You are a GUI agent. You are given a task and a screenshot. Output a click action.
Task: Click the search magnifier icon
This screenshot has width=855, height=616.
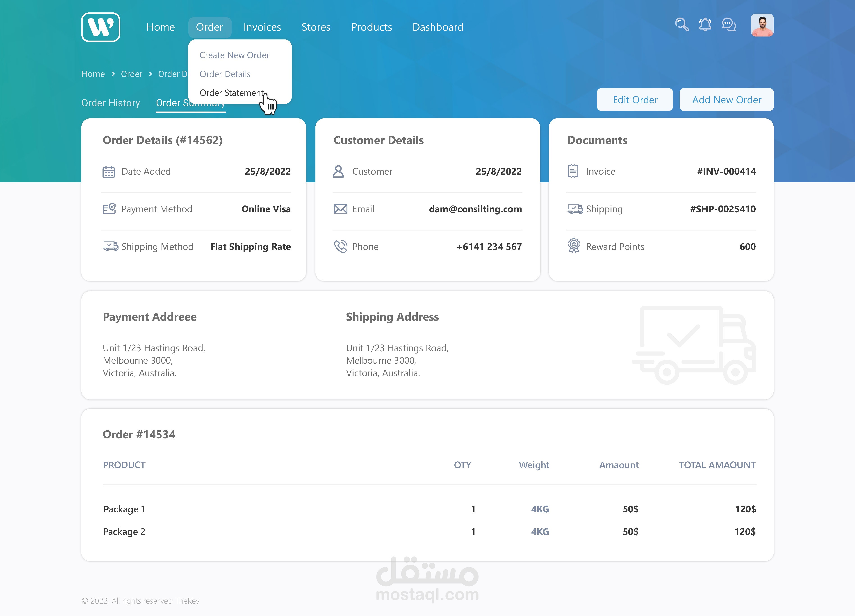point(682,25)
